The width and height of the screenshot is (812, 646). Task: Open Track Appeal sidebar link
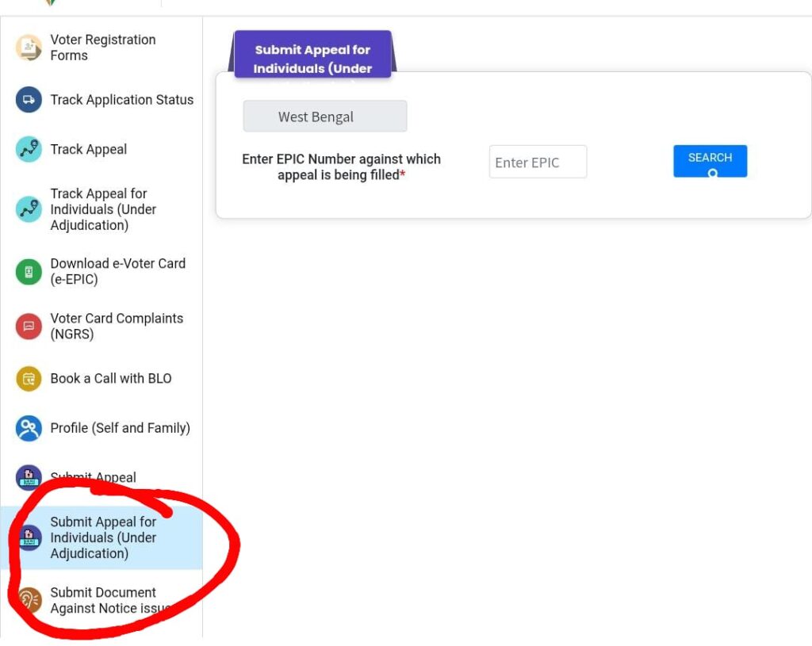(88, 149)
